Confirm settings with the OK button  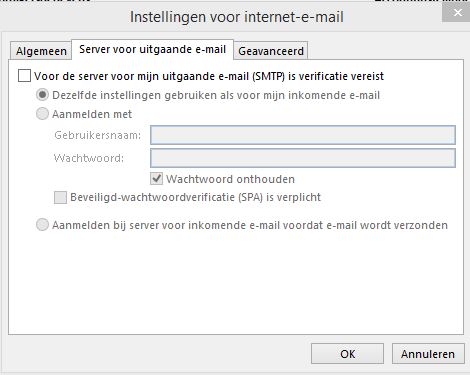pos(347,354)
